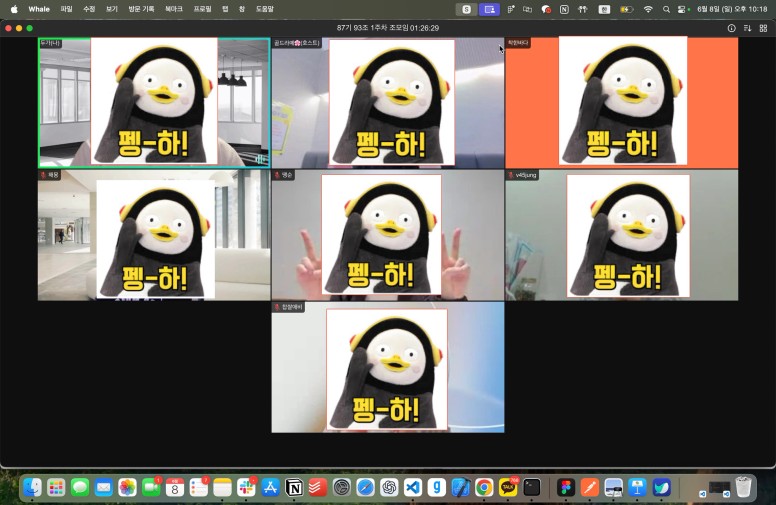Open the 방문 기록 menu

point(142,9)
